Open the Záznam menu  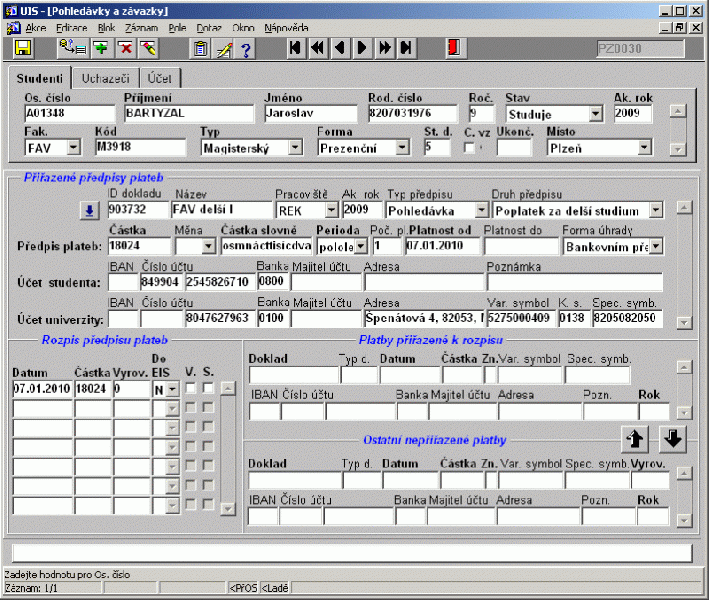(142, 28)
